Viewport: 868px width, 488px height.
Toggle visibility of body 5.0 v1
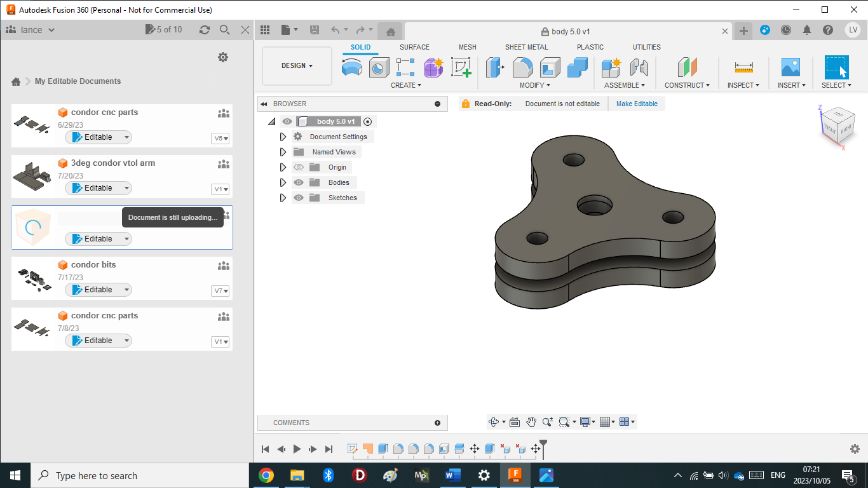pos(287,121)
